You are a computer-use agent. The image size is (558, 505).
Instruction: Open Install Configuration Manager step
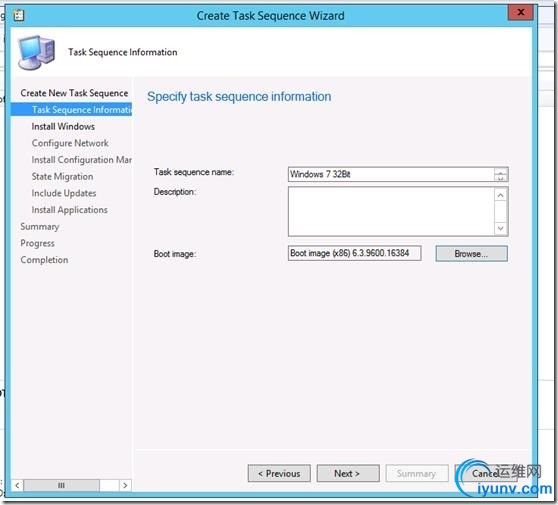[81, 160]
